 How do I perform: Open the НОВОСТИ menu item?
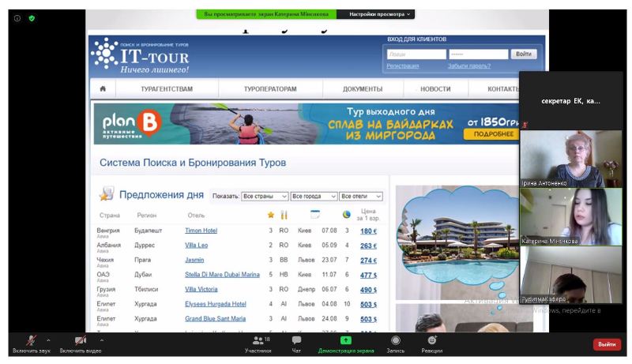coord(435,89)
